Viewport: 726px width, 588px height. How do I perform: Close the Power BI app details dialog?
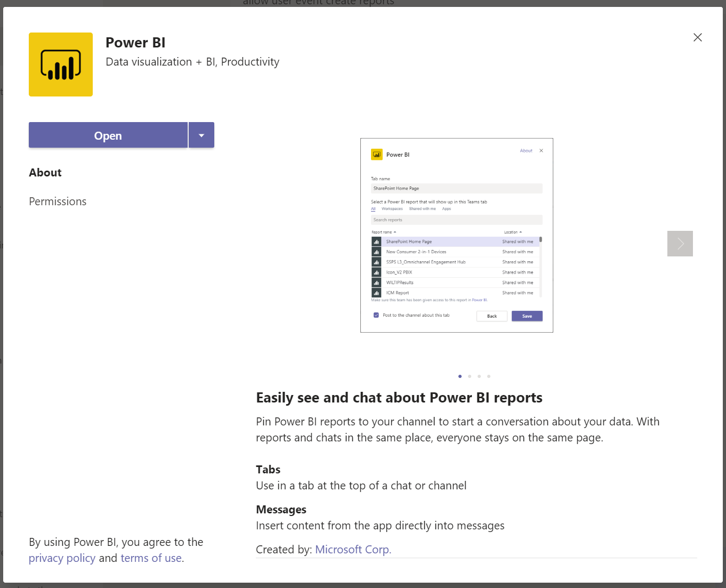[697, 37]
